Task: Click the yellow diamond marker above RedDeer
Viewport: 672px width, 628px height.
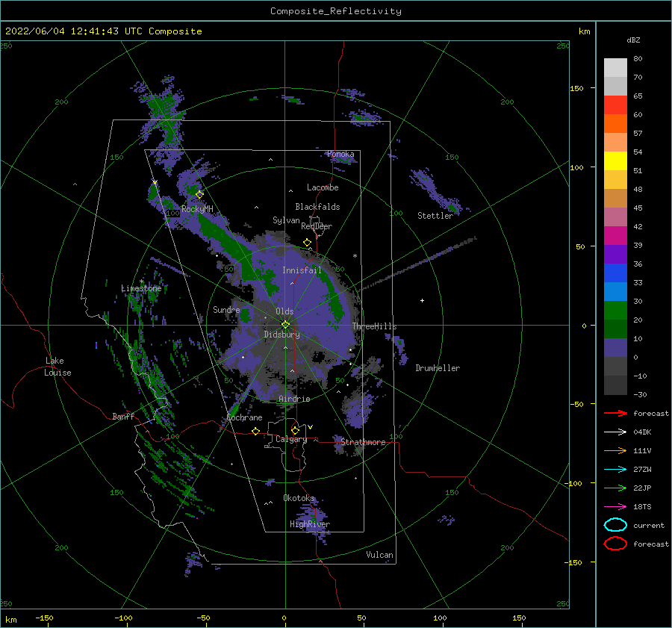Action: click(307, 243)
